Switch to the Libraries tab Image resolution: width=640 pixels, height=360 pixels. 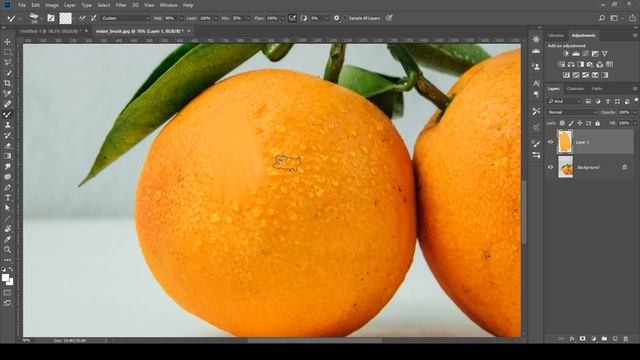coord(556,36)
